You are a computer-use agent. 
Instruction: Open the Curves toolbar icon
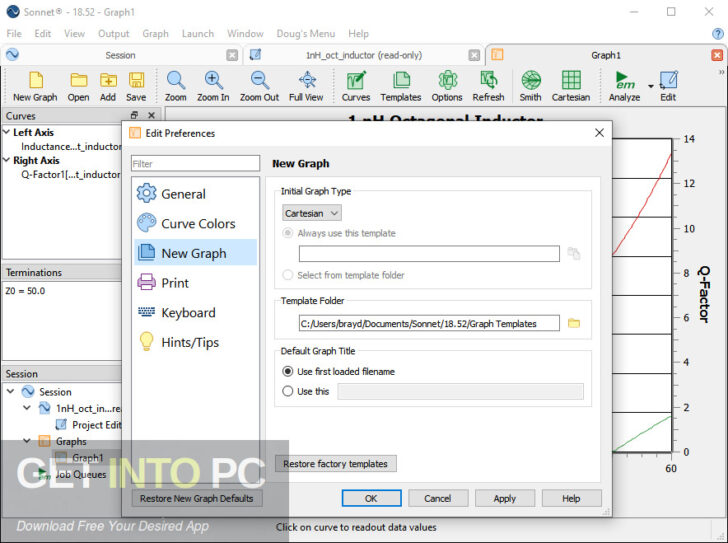click(x=356, y=86)
